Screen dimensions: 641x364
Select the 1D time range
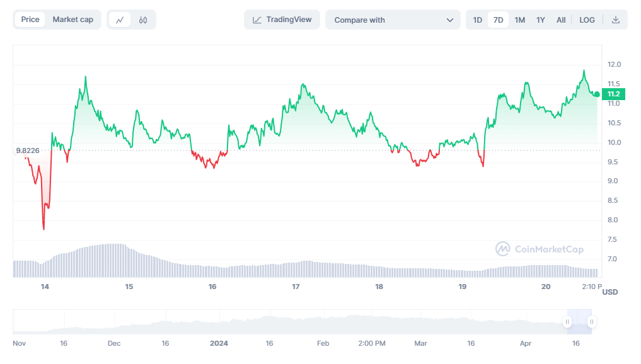(477, 20)
